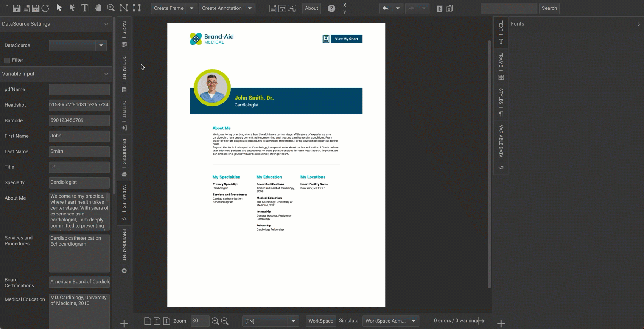Select the N-shaped link tool
The image size is (644, 329).
coord(124,8)
